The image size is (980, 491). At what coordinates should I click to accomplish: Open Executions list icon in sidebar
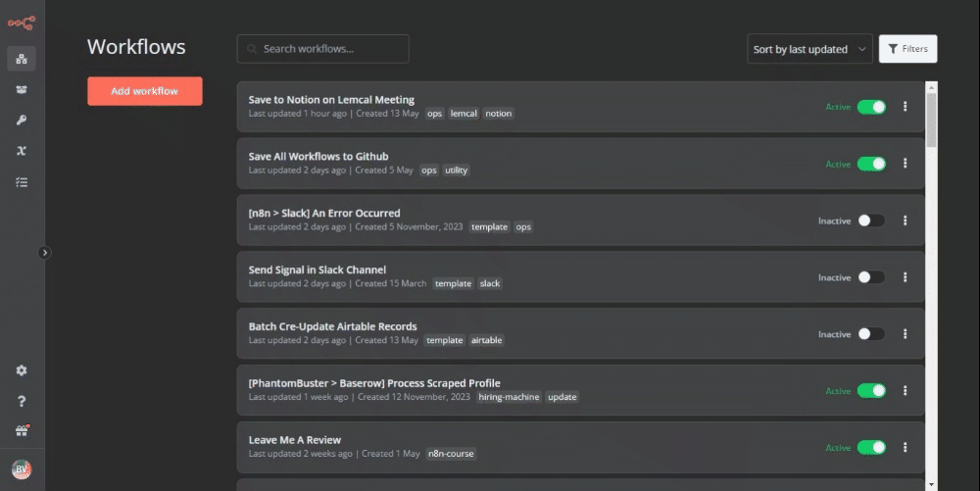(x=22, y=182)
